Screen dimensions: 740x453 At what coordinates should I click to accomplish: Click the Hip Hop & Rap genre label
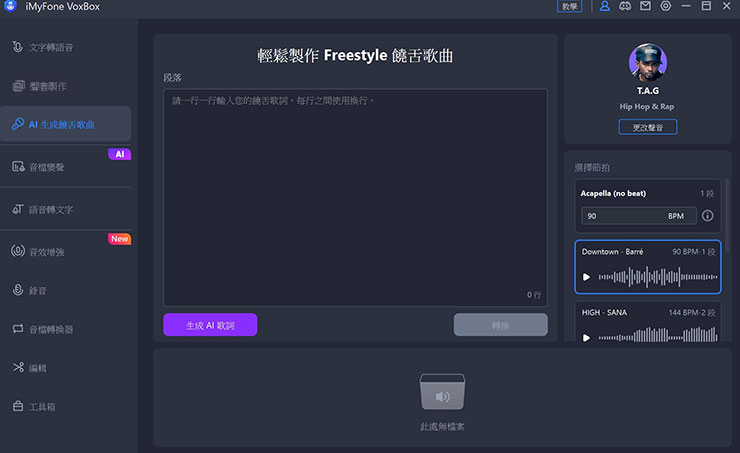tap(647, 107)
